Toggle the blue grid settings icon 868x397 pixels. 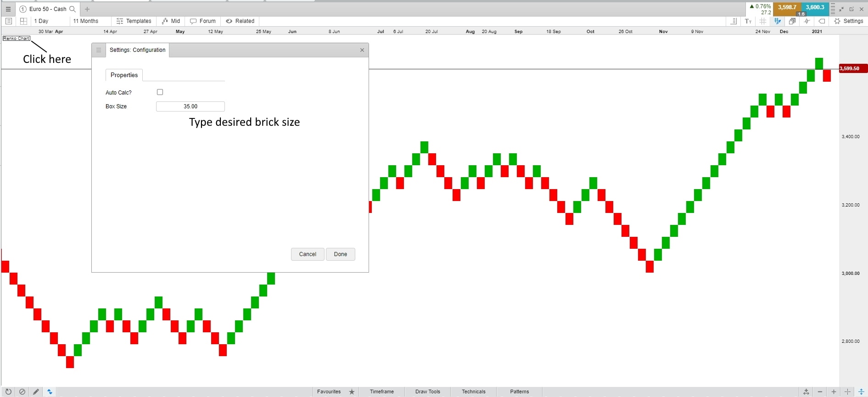[778, 21]
